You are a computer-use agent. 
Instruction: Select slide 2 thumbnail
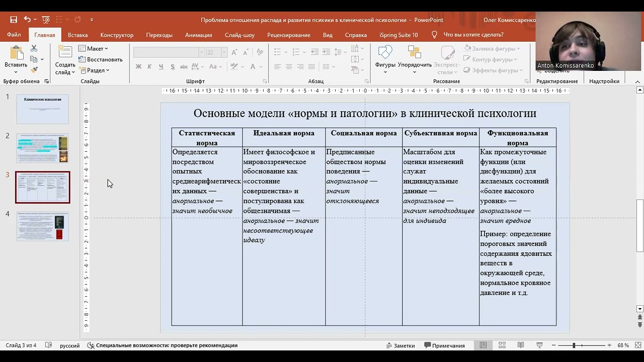(x=43, y=148)
